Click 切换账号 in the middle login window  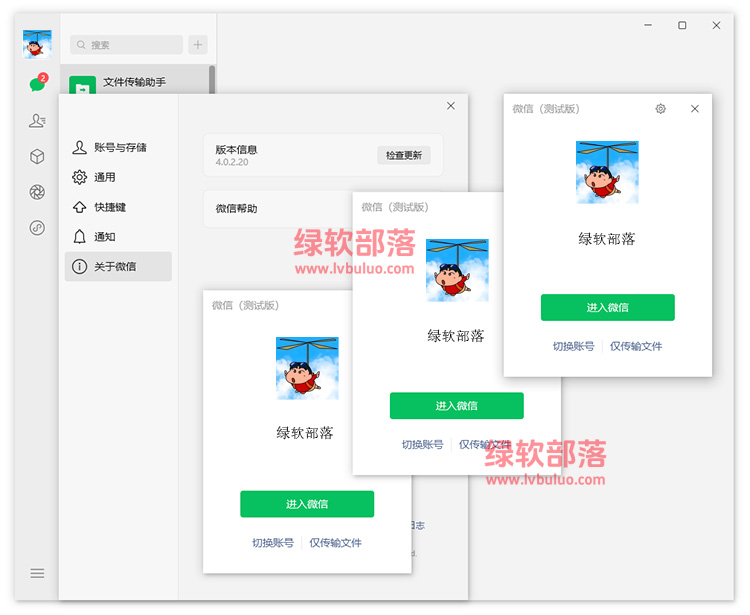pyautogui.click(x=422, y=444)
